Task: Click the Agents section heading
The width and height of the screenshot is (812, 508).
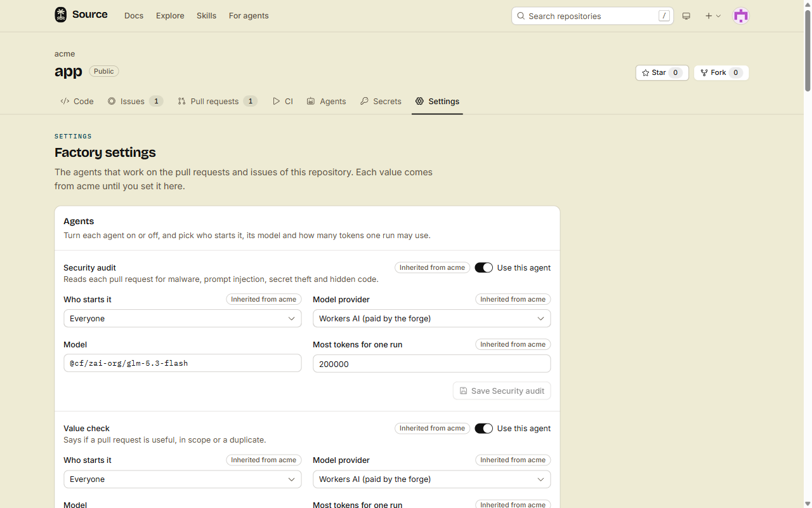Action: [x=79, y=222]
